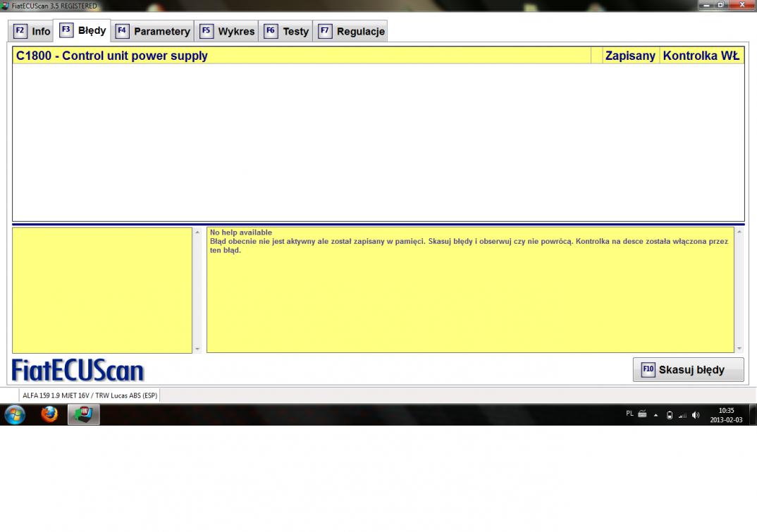Open the Parametery tab
757x532 pixels.
(x=153, y=32)
